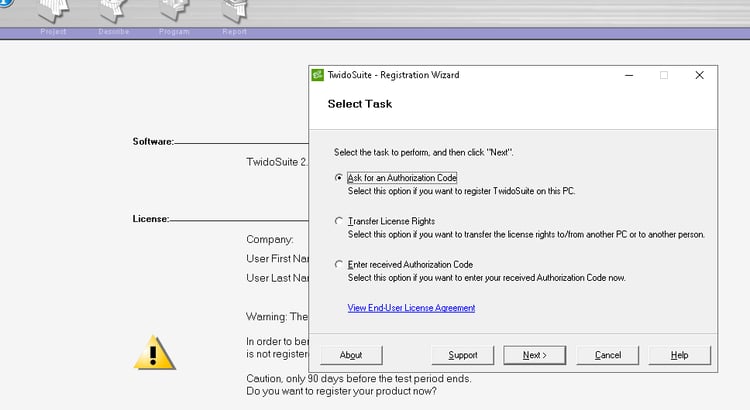Cancel the Registration Wizard

607,355
